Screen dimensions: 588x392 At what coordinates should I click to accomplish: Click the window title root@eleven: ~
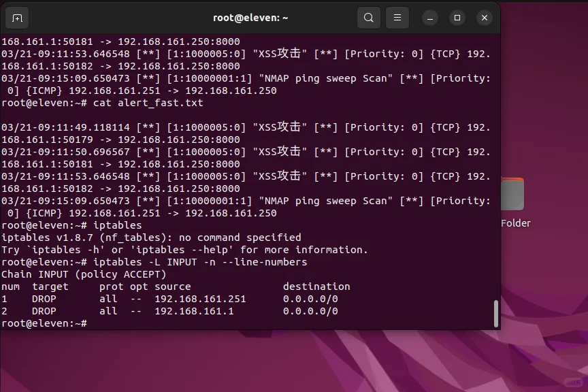click(x=250, y=18)
